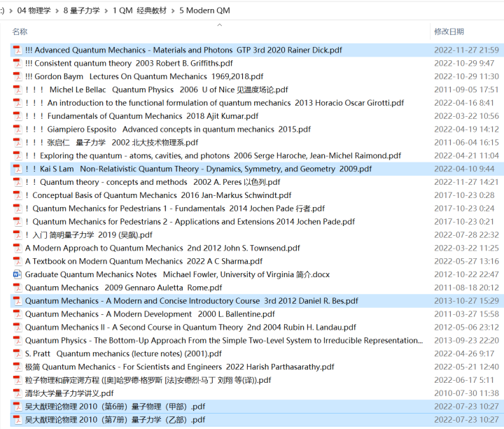Click PDF icon of Pedestrians 1 Fundamentals file
Image resolution: width=504 pixels, height=429 pixels.
17,209
